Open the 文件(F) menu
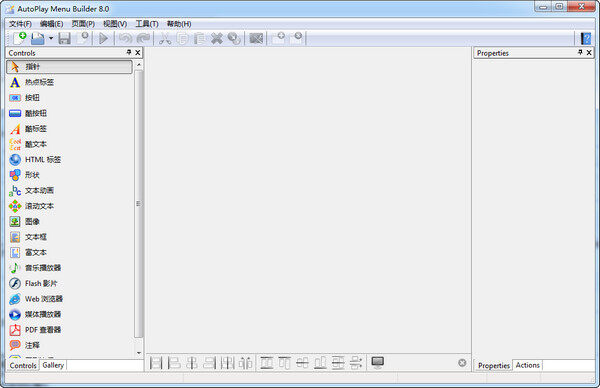 pos(20,24)
